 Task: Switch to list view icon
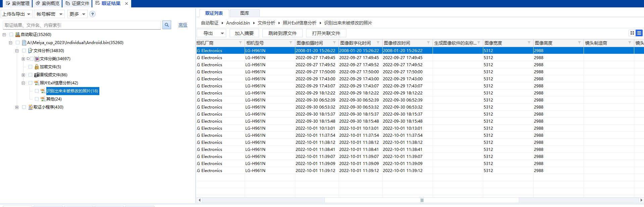(639, 33)
